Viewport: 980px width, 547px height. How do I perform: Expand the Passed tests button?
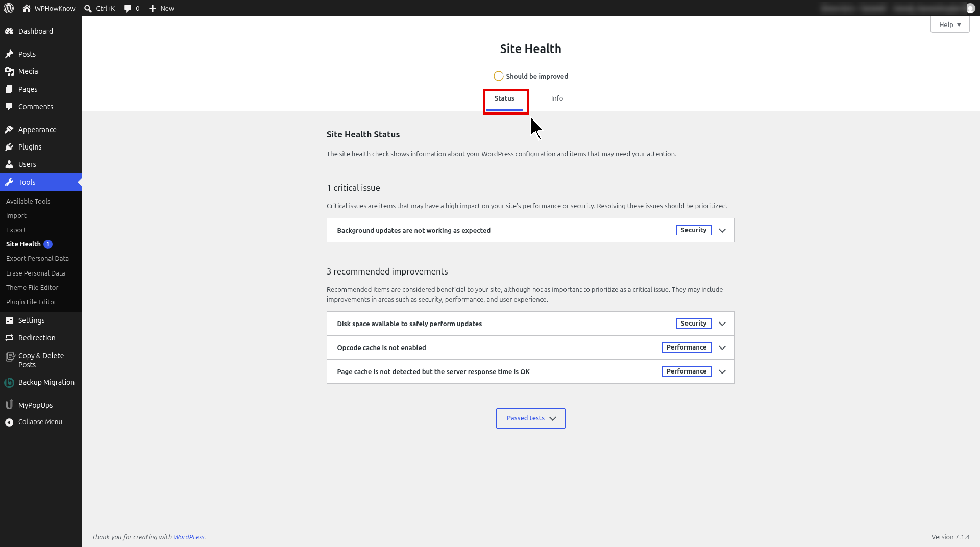[531, 418]
